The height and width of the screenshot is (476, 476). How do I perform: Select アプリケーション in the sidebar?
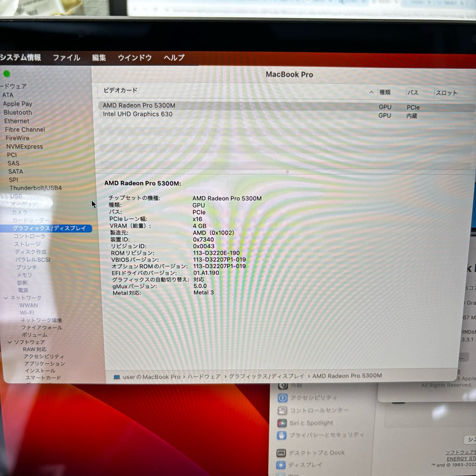coord(44,363)
